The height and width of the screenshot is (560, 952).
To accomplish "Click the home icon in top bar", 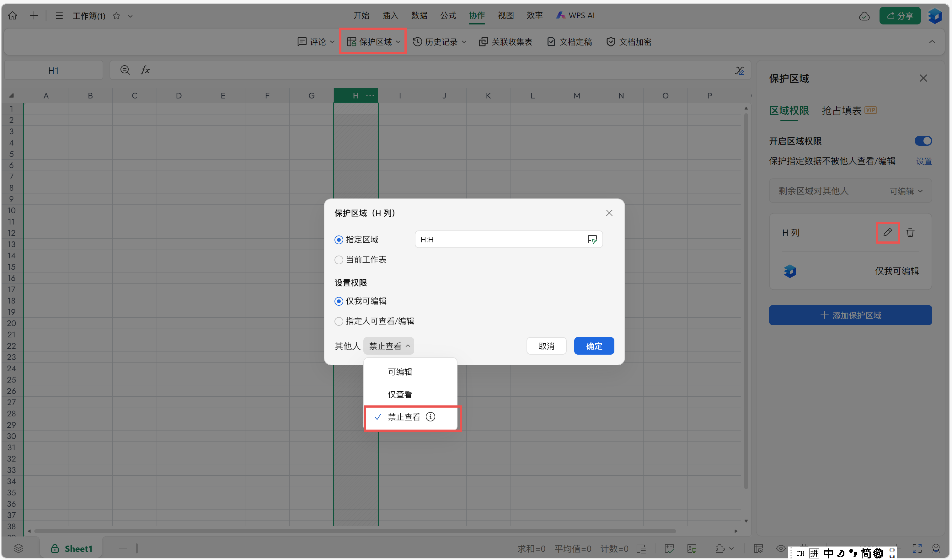I will [13, 15].
